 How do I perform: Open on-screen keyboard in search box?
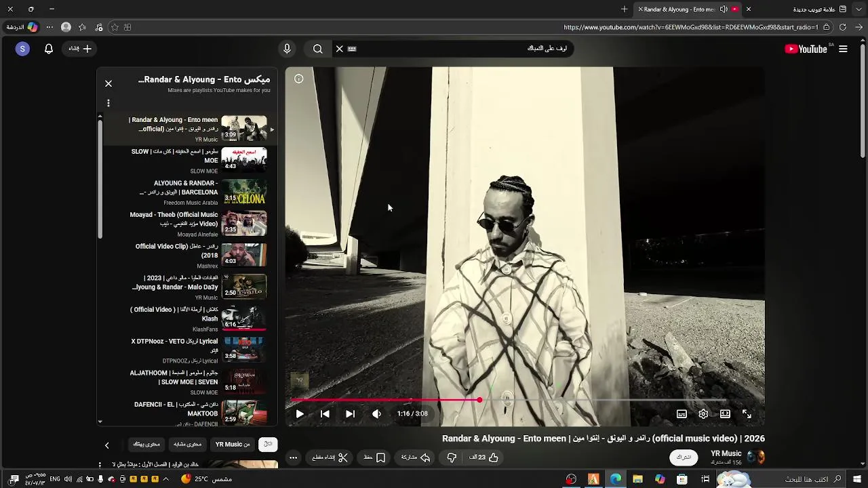point(352,49)
